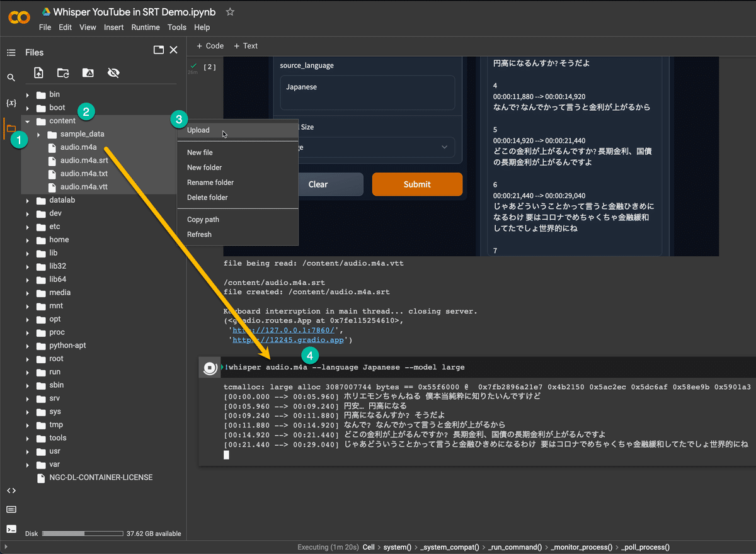Collapse the content folder
Viewport: 756px width, 554px height.
coord(28,122)
